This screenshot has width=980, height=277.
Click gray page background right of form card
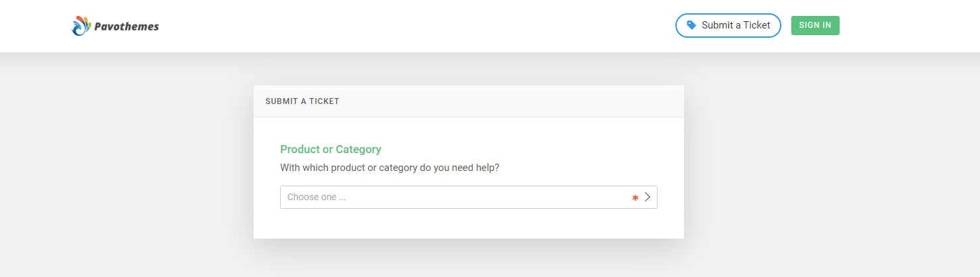828,166
